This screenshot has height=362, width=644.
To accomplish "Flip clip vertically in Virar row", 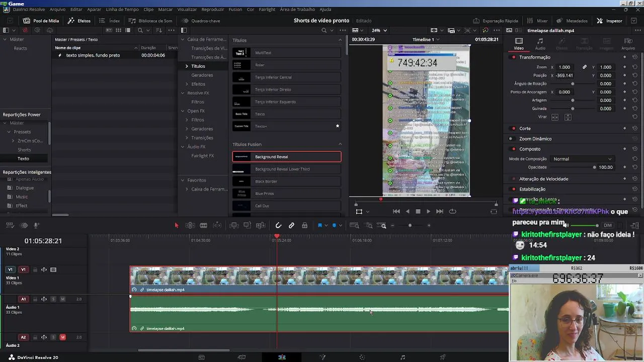I will click(x=568, y=117).
